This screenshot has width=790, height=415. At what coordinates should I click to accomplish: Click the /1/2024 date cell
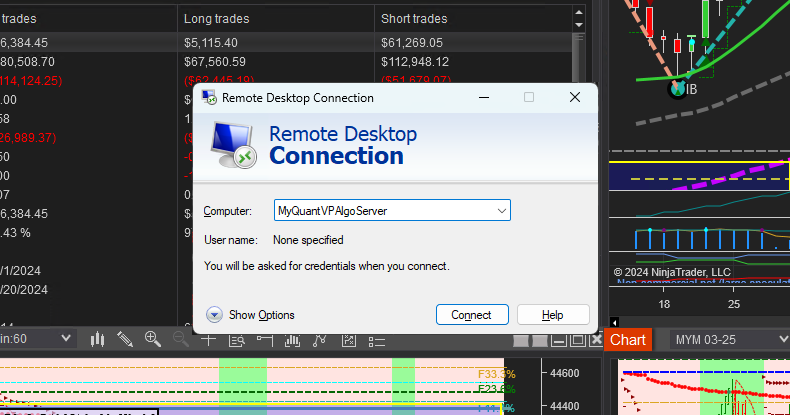pyautogui.click(x=21, y=271)
